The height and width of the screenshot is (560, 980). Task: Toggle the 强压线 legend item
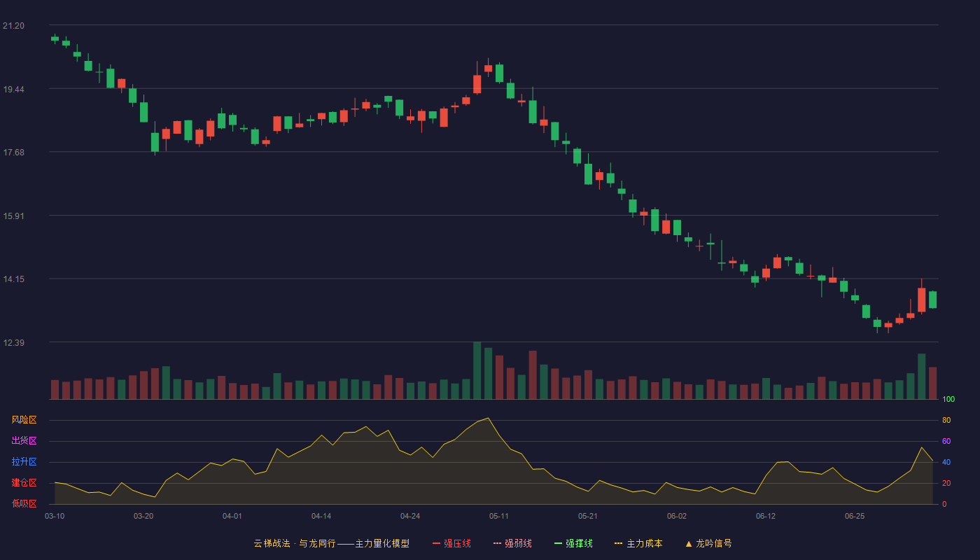point(451,543)
